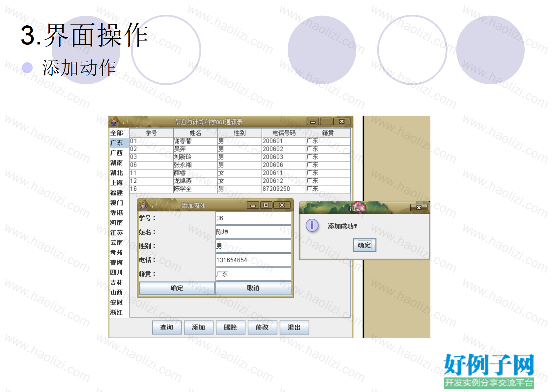Image resolution: width=553 pixels, height=392 pixels.
Task: Click the 电话 field containing 131654654
Action: tap(253, 260)
